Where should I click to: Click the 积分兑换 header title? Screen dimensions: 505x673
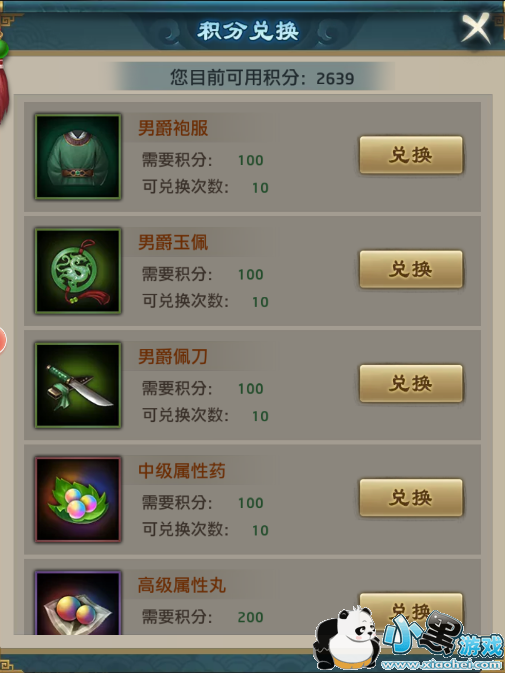tap(248, 31)
